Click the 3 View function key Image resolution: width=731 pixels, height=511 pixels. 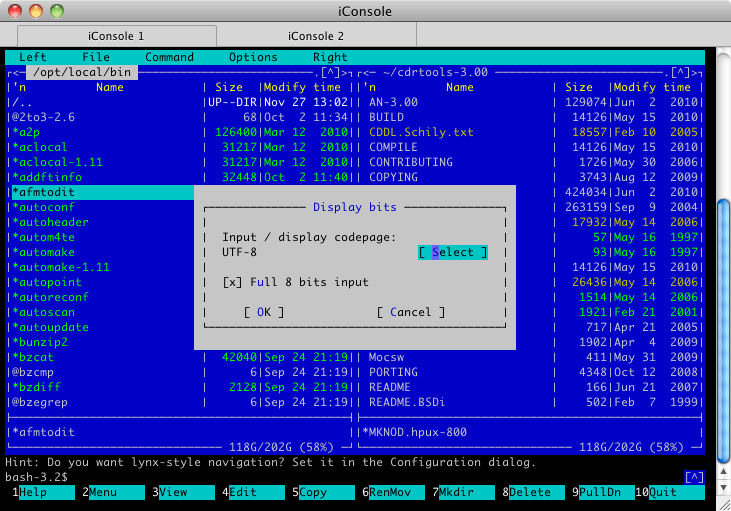(x=183, y=492)
